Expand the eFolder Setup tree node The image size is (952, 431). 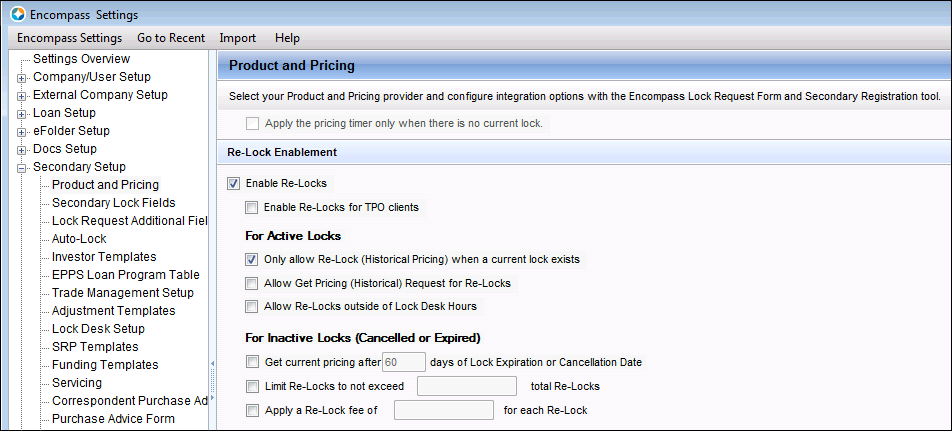(21, 132)
